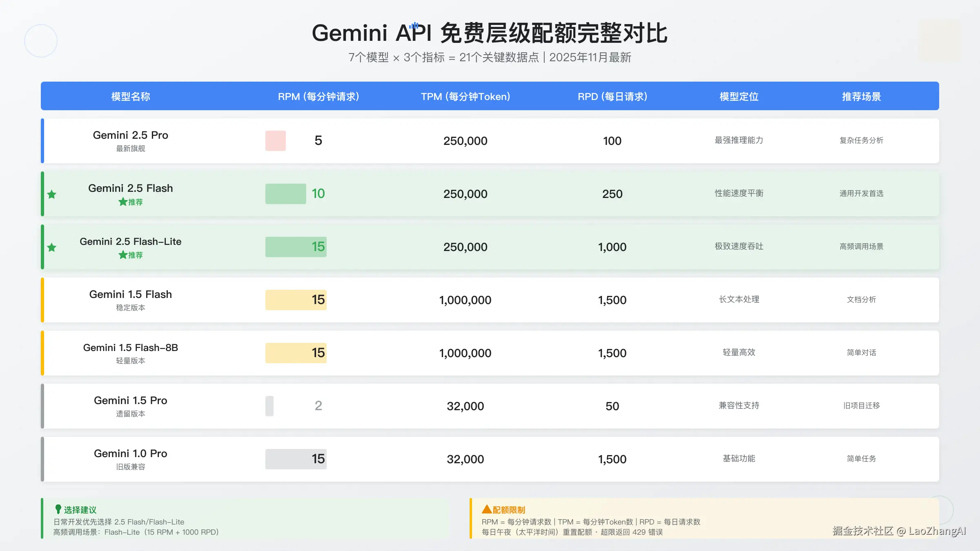The image size is (980, 551).
Task: Select the 推荐场景 column header
Action: tap(861, 96)
